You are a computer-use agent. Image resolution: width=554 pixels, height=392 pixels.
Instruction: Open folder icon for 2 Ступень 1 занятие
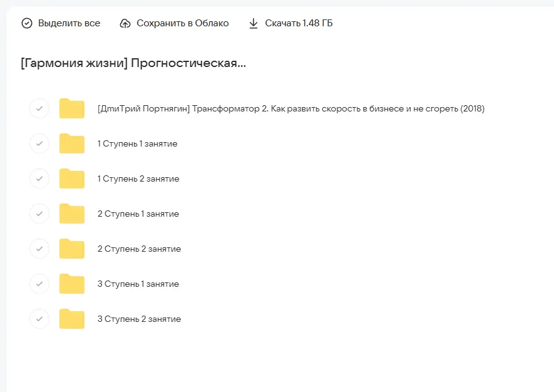[72, 214]
